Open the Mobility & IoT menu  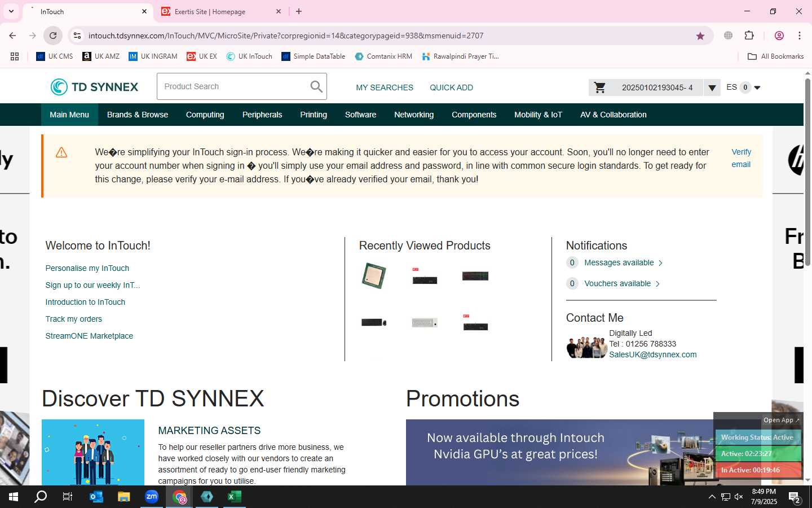[x=539, y=115]
